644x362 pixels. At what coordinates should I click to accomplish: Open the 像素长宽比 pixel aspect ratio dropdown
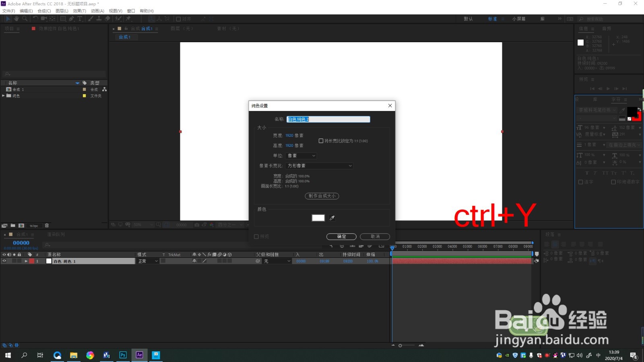(x=319, y=166)
